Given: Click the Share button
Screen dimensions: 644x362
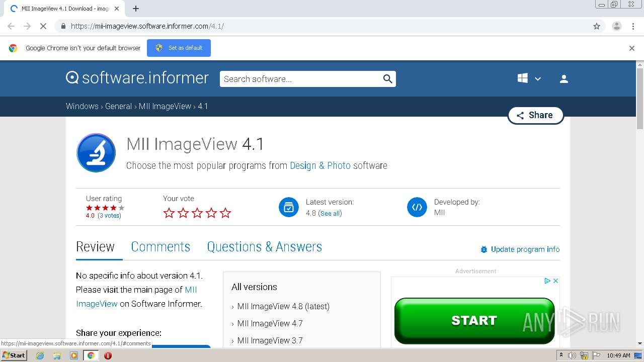Looking at the screenshot, I should click(x=535, y=115).
